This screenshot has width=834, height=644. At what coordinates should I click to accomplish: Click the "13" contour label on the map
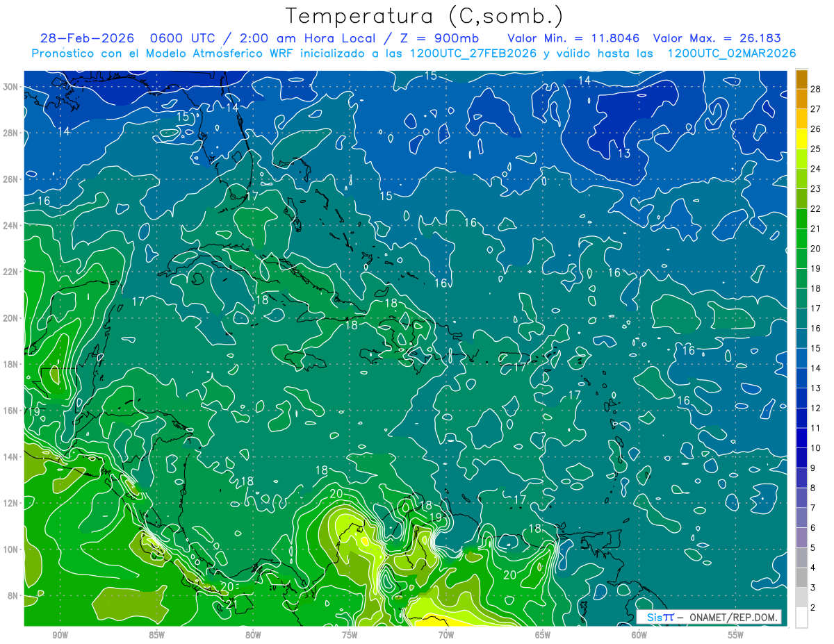pyautogui.click(x=624, y=153)
